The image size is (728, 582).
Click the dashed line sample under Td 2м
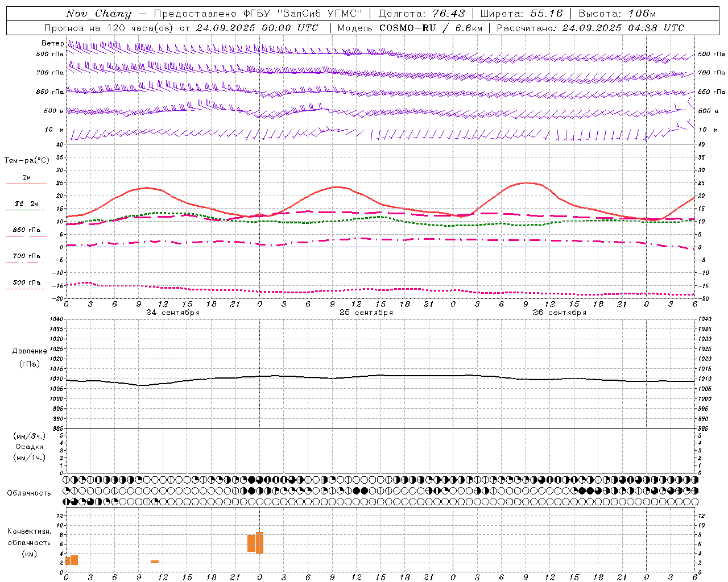[x=25, y=210]
